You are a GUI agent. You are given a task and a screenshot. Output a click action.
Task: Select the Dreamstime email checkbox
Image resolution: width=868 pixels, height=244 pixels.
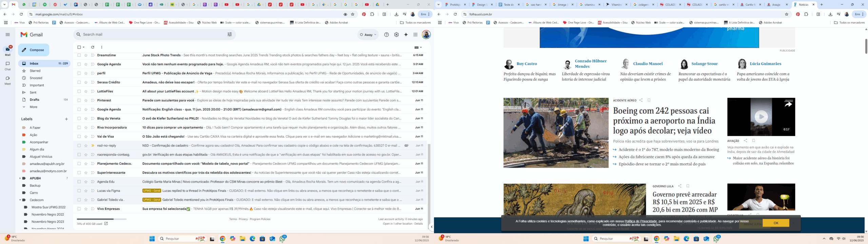[x=79, y=55]
